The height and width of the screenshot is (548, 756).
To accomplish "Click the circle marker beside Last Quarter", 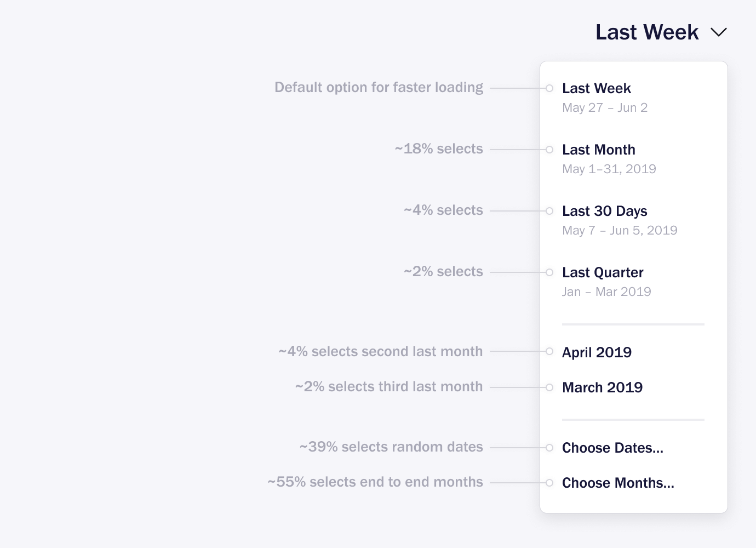I will point(549,272).
